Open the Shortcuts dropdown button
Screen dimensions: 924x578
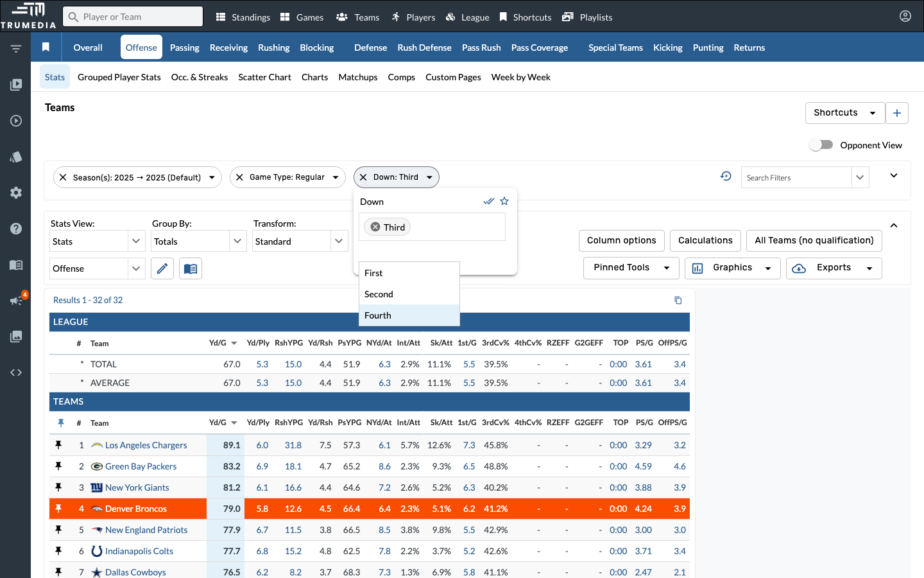(845, 113)
